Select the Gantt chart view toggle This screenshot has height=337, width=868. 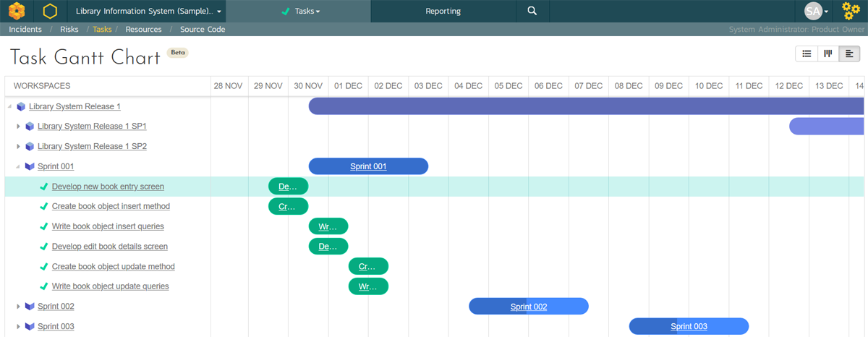pos(849,54)
